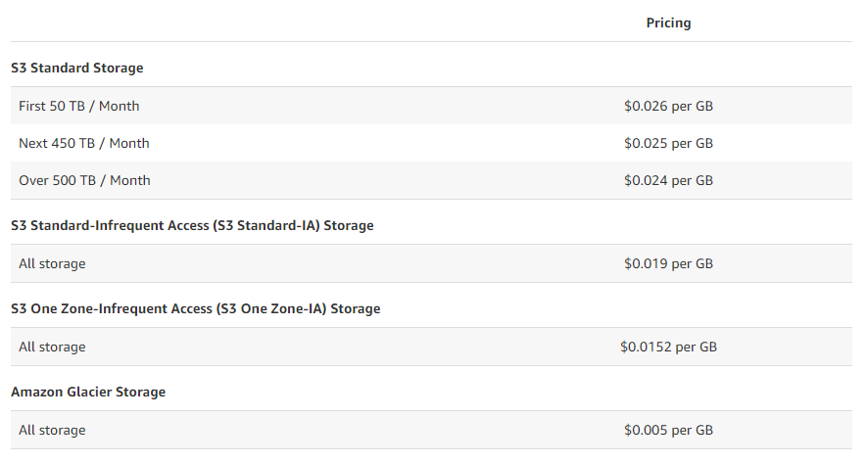Viewport: 868px width, 464px height.
Task: Click the S3 Standard-Infrequent Access Storage heading
Action: pos(192,226)
